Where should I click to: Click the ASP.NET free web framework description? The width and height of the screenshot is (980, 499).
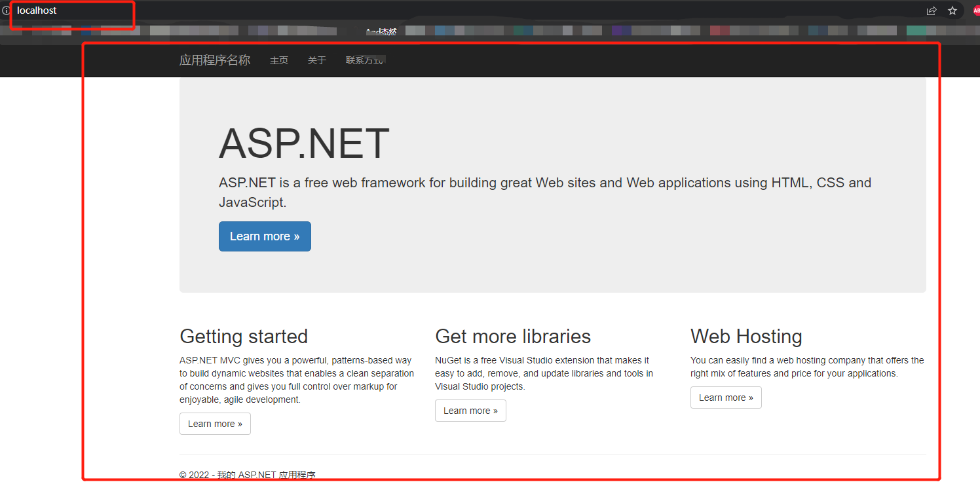pyautogui.click(x=545, y=193)
